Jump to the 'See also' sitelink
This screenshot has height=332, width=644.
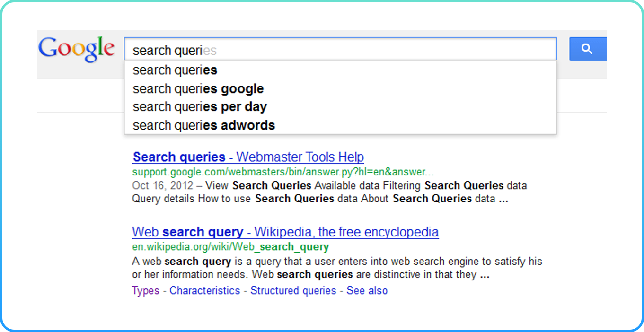[367, 291]
